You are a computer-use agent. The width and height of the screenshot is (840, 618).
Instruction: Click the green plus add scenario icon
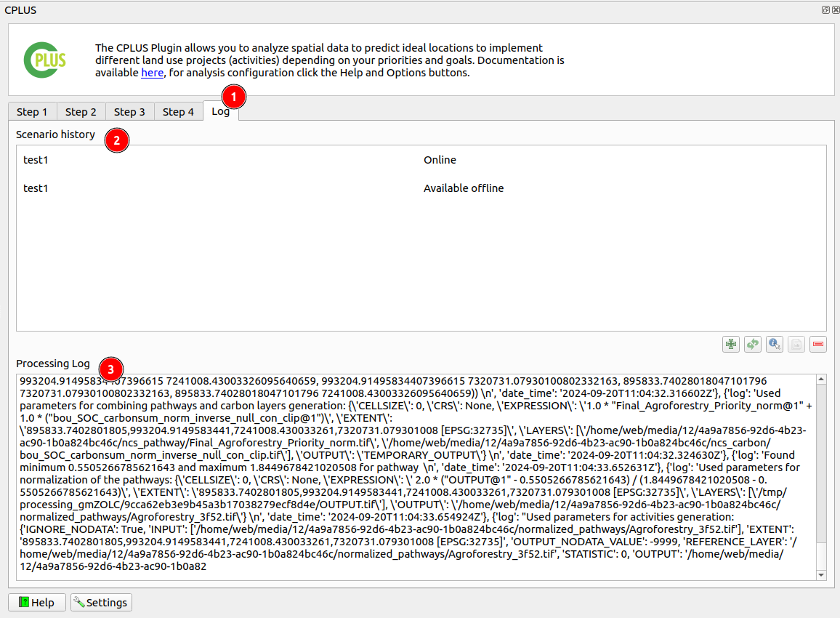pos(731,344)
